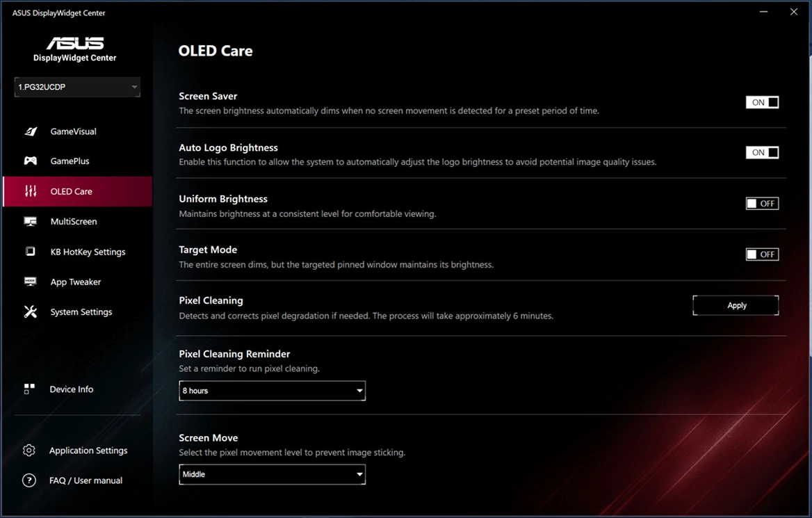This screenshot has height=518, width=812.
Task: Click the MultiScreen monitor icon
Action: point(31,222)
